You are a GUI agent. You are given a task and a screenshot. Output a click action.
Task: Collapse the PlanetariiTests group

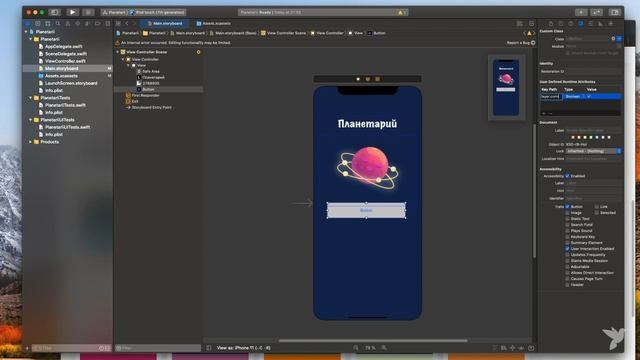pyautogui.click(x=31, y=98)
